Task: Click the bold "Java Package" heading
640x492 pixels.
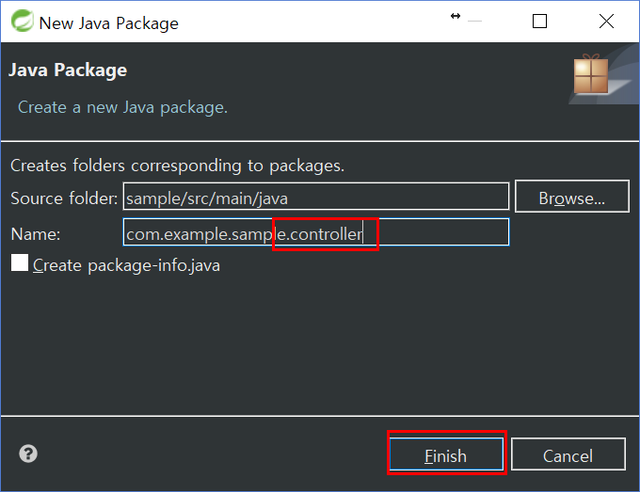Action: click(67, 71)
